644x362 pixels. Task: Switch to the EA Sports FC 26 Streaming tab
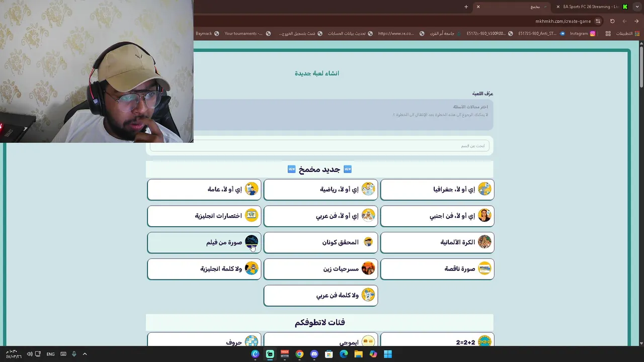[592, 7]
